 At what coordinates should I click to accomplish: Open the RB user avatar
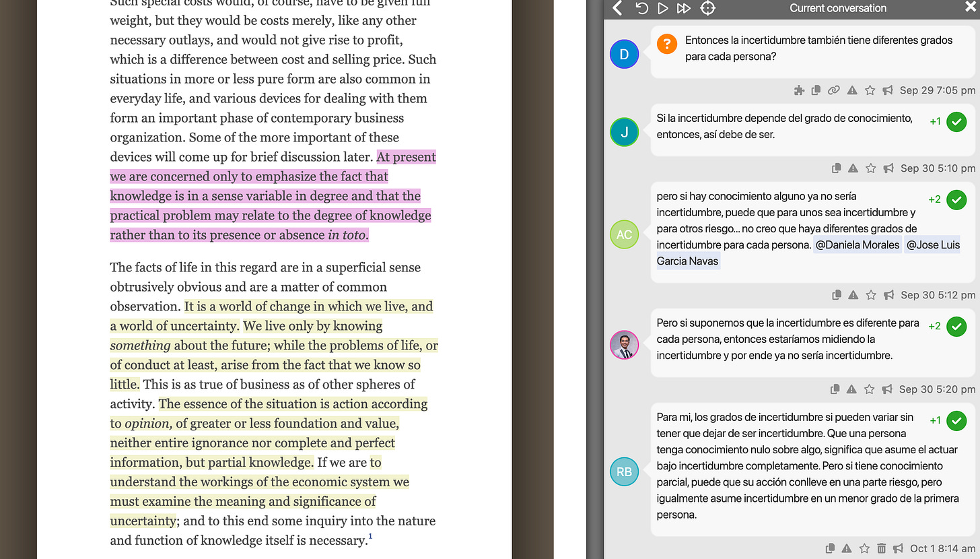tap(624, 472)
